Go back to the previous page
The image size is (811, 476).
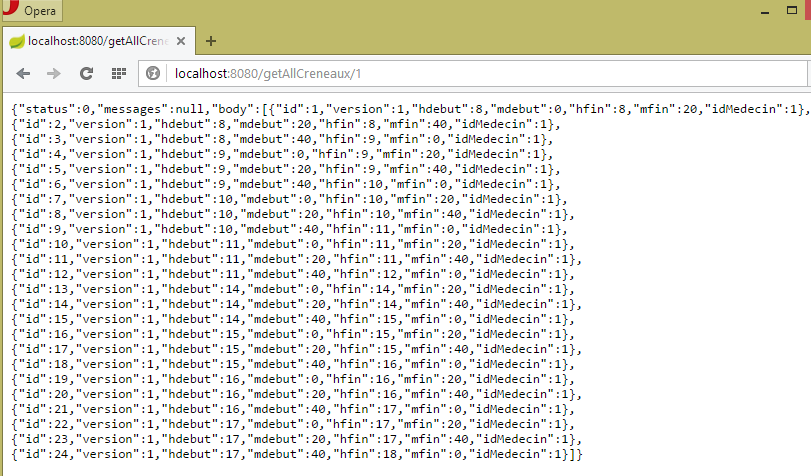pos(23,73)
